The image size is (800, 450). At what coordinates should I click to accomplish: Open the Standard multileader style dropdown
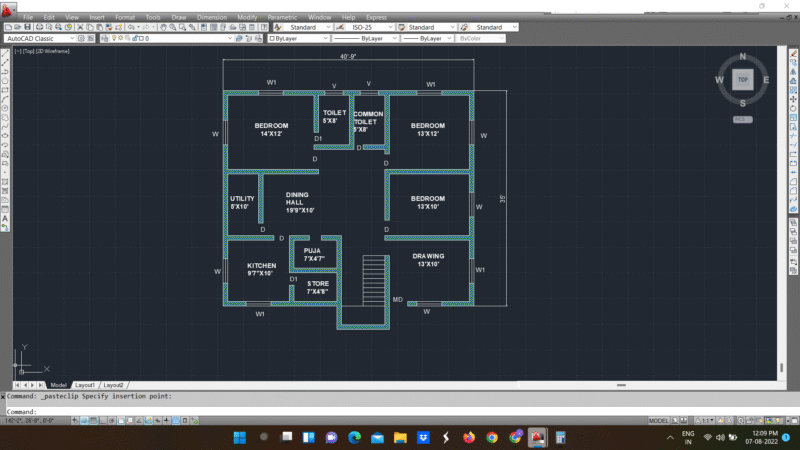494,27
